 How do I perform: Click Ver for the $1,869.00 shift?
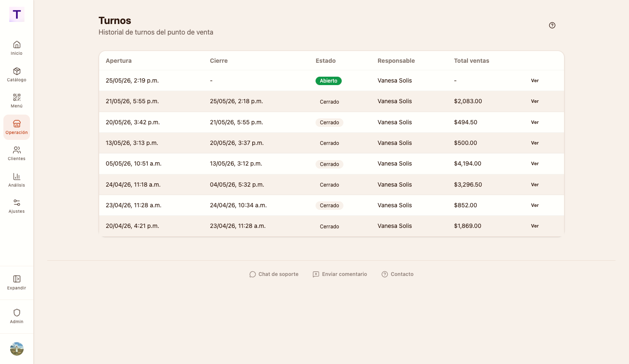535,226
